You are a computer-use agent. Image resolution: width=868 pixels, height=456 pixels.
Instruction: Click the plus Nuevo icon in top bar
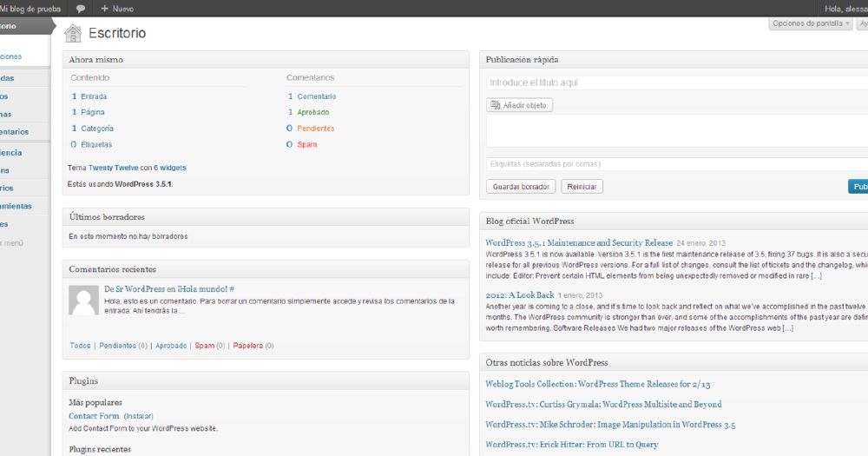coord(105,9)
